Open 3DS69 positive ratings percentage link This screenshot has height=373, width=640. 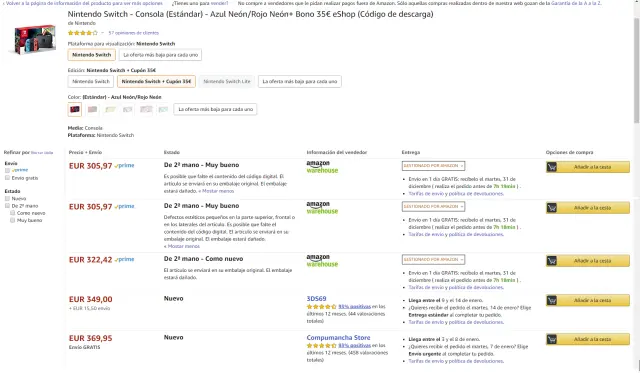pyautogui.click(x=355, y=306)
